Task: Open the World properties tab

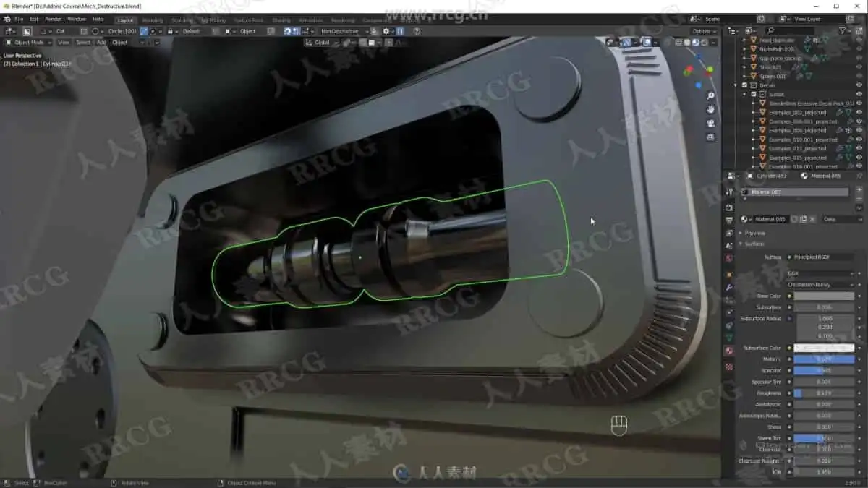Action: click(x=729, y=258)
